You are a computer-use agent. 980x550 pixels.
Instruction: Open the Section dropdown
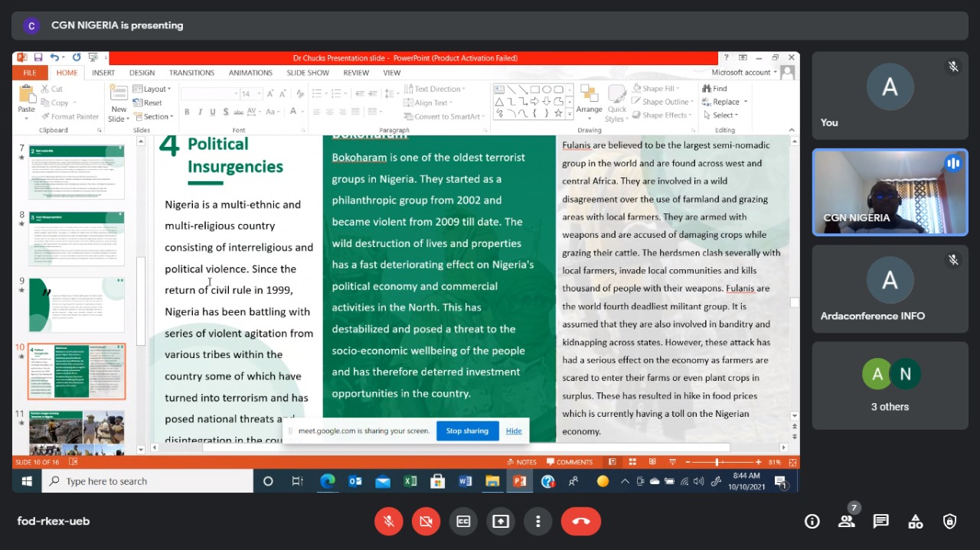click(x=153, y=116)
